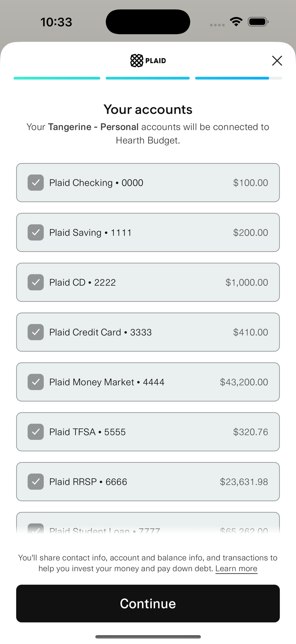
Task: Deselect the Plaid Credit Card 3333 checkbox
Action: click(36, 332)
